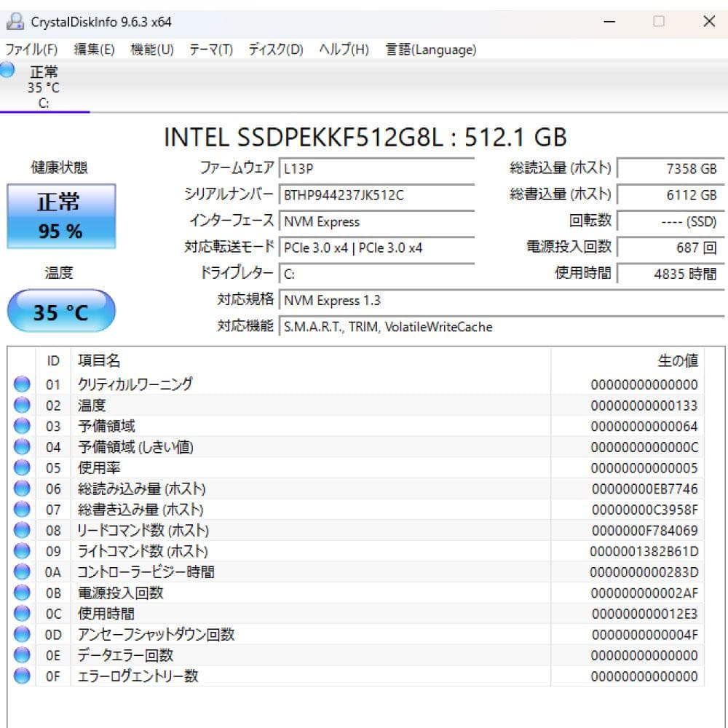Click health dot next to 電源投入回数 attribute
This screenshot has height=728, width=728.
(22, 593)
